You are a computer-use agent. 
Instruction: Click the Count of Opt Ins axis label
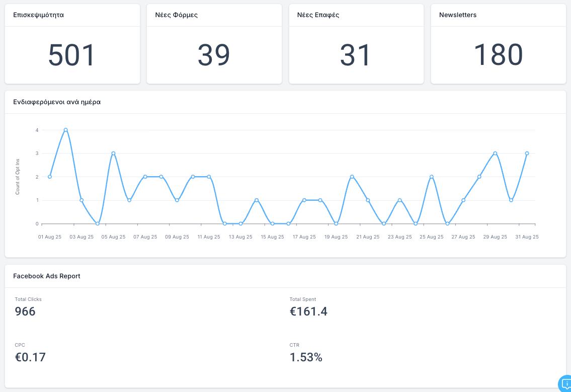click(x=18, y=177)
